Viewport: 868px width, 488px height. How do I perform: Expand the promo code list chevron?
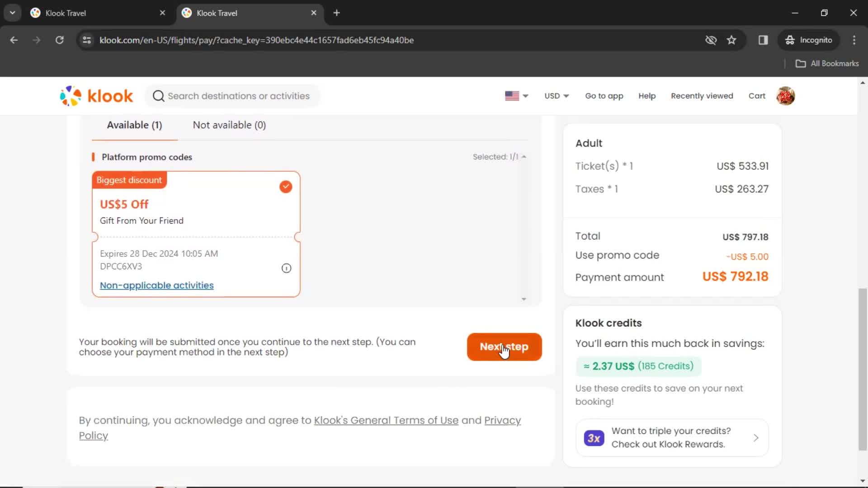tap(524, 156)
